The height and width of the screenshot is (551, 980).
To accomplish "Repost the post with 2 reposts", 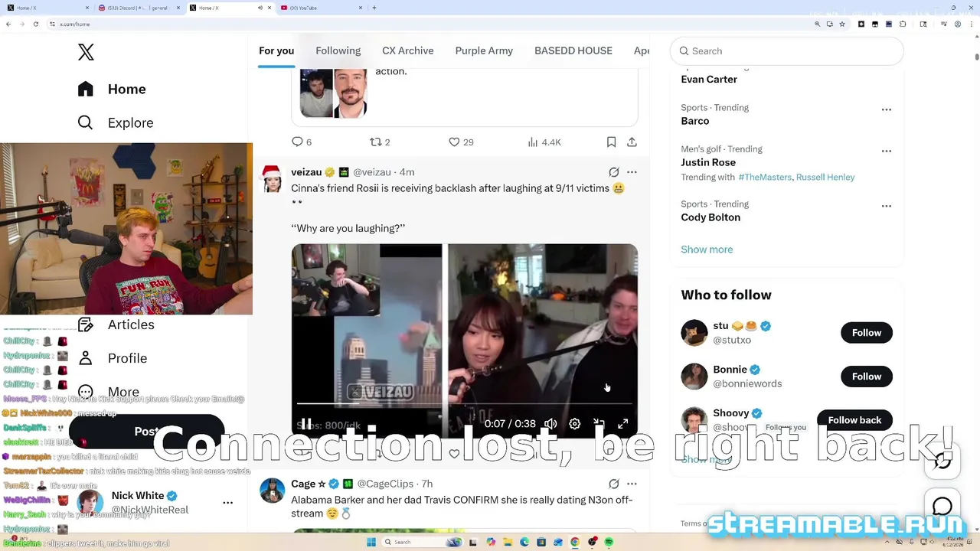I will 380,142.
